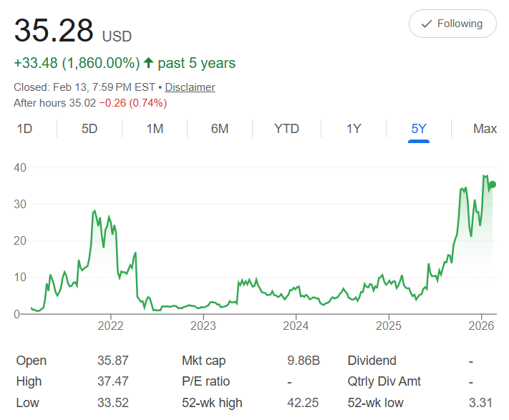
Task: Select the 5Y range tab
Action: 419,129
